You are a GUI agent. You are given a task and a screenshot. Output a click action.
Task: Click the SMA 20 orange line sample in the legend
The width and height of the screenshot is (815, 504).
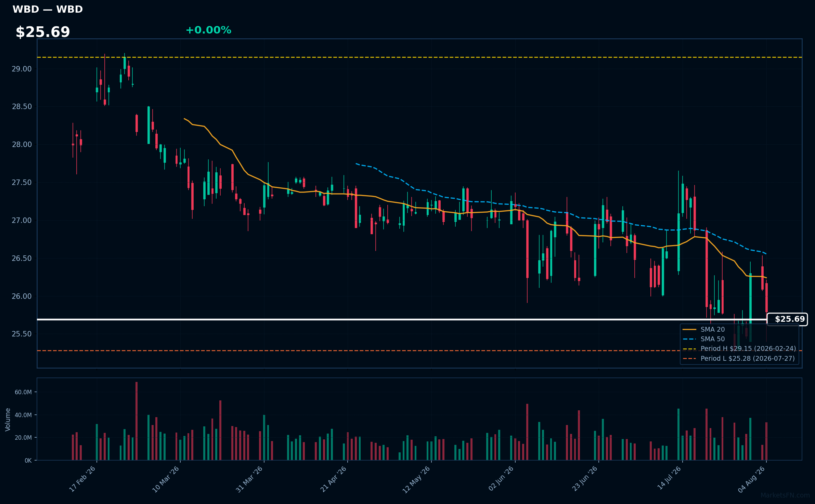689,330
